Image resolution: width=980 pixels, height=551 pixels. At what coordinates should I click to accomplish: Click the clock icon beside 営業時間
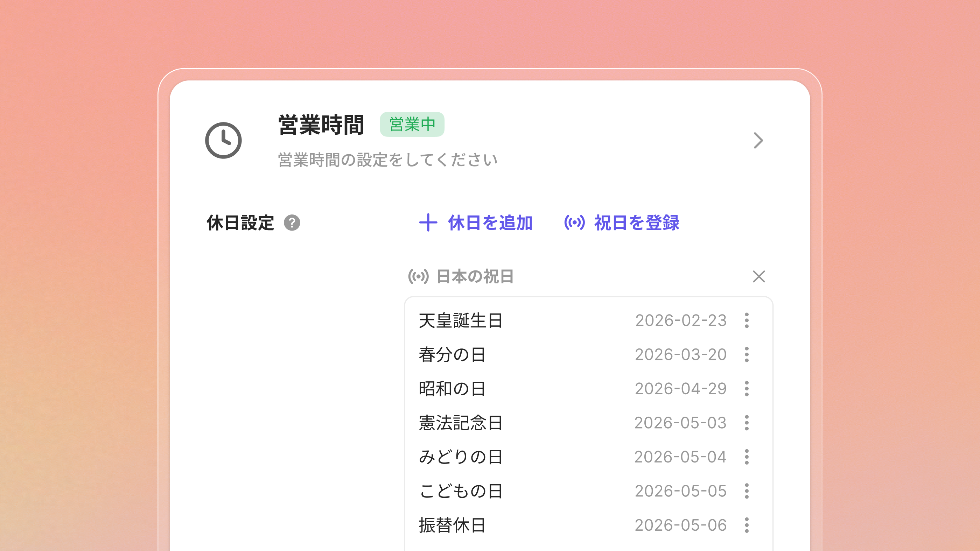223,140
